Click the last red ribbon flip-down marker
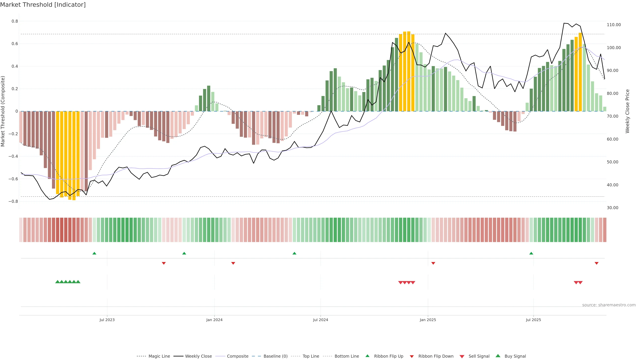This screenshot has height=362, width=644. (597, 263)
